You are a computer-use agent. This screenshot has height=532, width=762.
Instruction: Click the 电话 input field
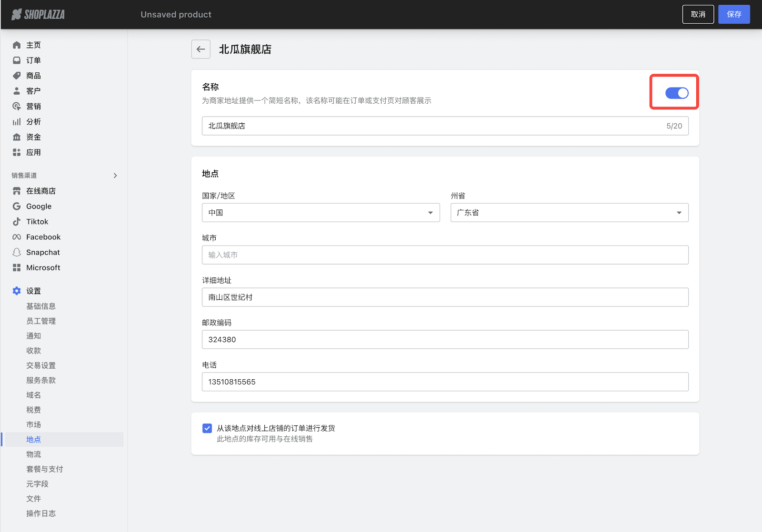pos(445,382)
